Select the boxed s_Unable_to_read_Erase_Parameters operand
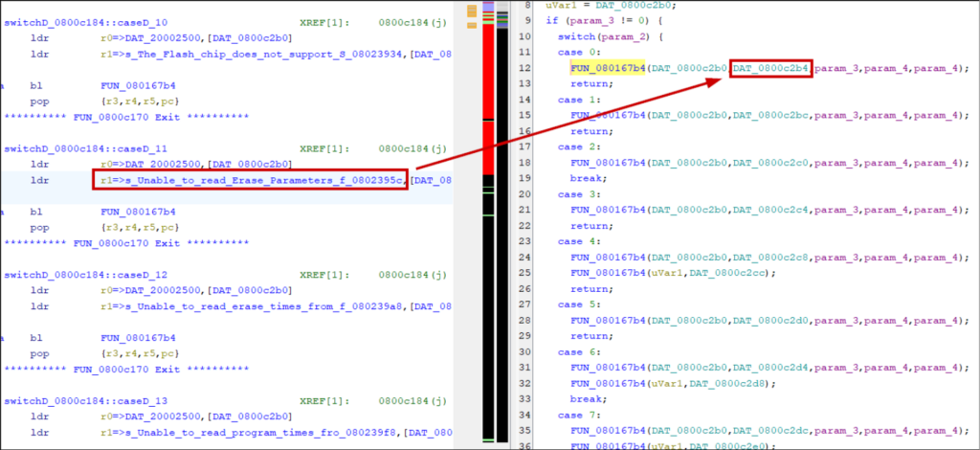Screen dimensions: 980x450 tap(251, 180)
